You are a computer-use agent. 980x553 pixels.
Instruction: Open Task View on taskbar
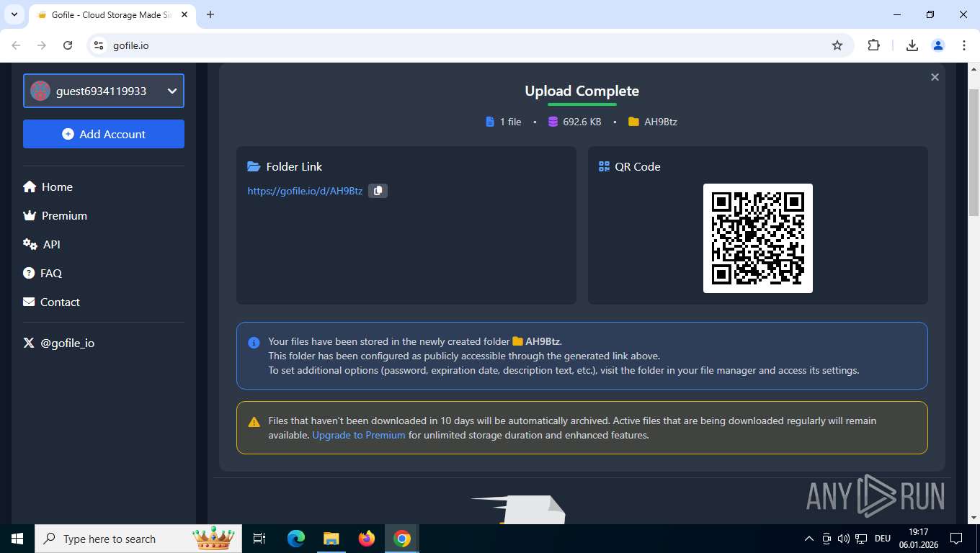(260, 539)
